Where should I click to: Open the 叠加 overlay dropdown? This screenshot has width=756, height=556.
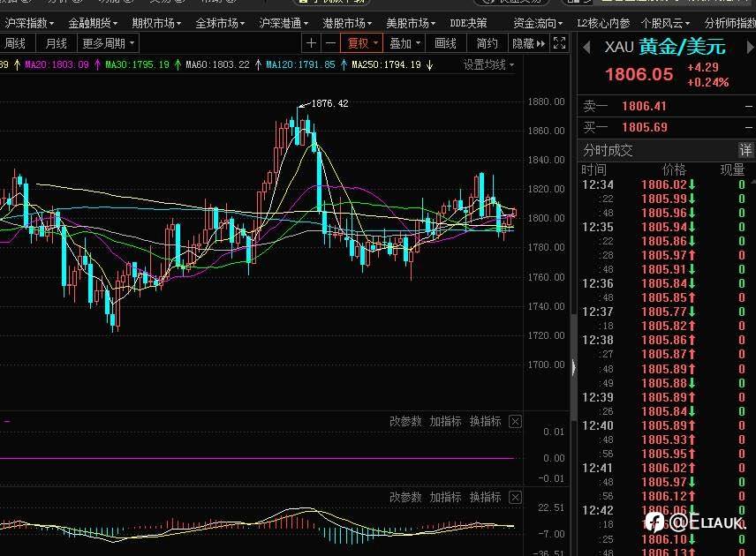click(404, 43)
